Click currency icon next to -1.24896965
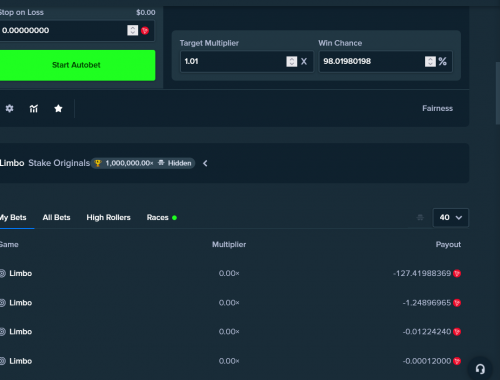The height and width of the screenshot is (380, 500). [x=457, y=303]
